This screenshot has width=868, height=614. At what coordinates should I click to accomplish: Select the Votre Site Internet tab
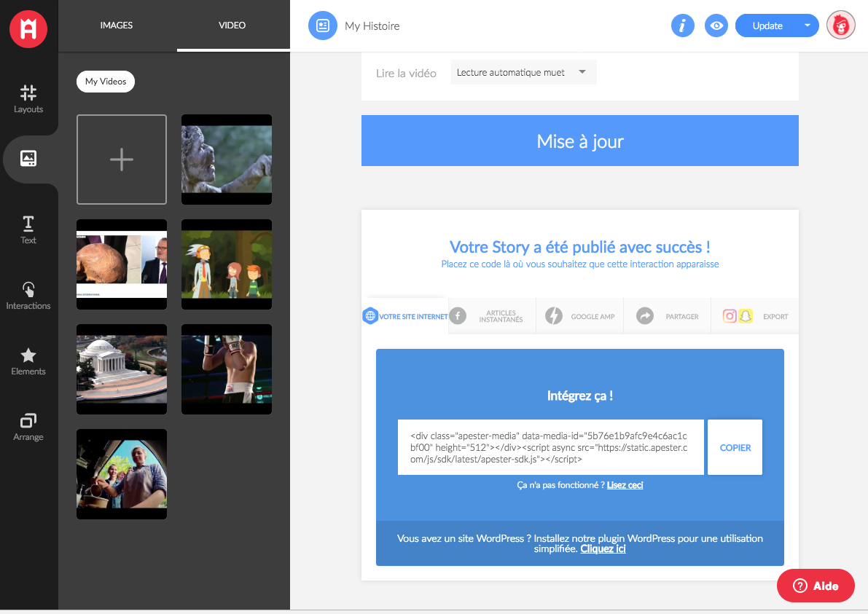405,316
